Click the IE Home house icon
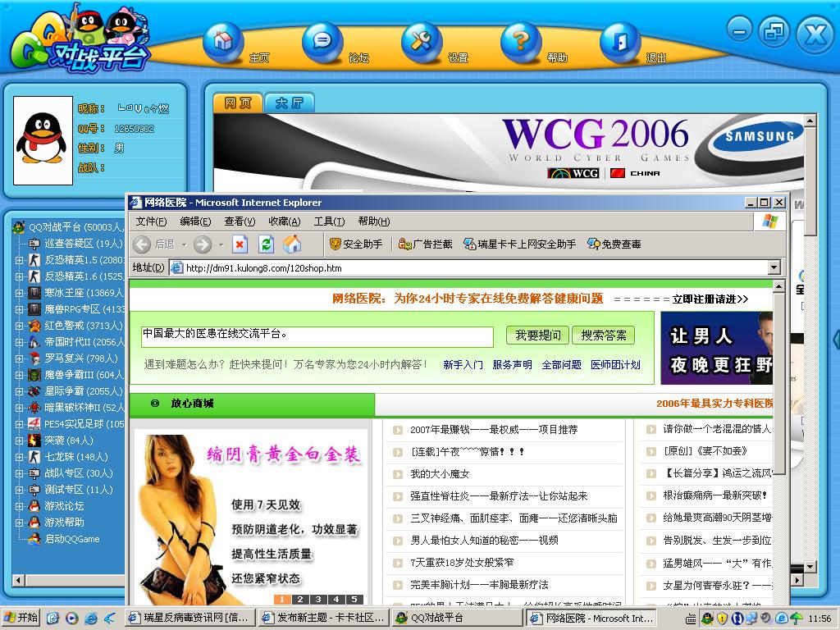840x630 pixels. pyautogui.click(x=293, y=244)
